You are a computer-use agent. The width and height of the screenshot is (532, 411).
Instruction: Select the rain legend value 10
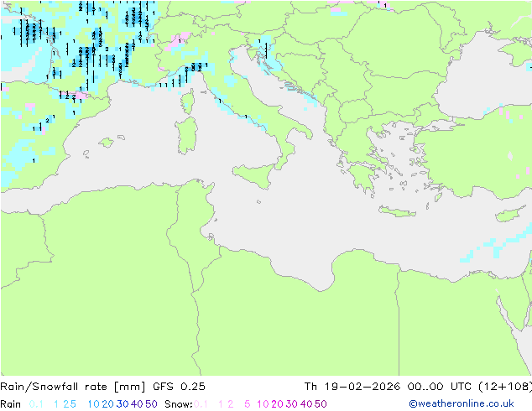coord(94,404)
